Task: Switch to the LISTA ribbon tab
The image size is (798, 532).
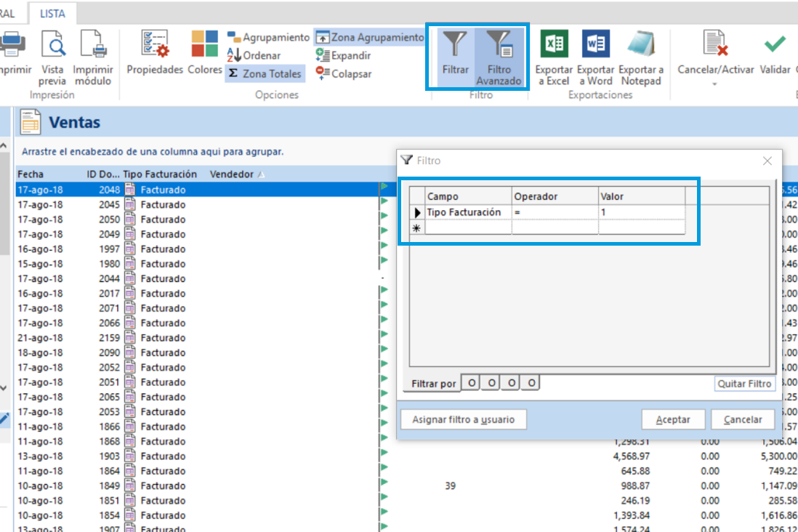Action: [53, 12]
